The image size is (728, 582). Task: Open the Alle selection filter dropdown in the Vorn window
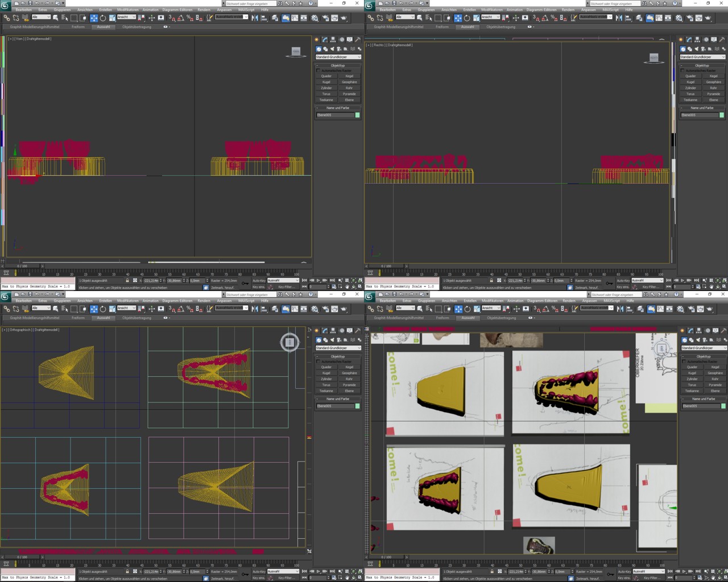pos(41,17)
